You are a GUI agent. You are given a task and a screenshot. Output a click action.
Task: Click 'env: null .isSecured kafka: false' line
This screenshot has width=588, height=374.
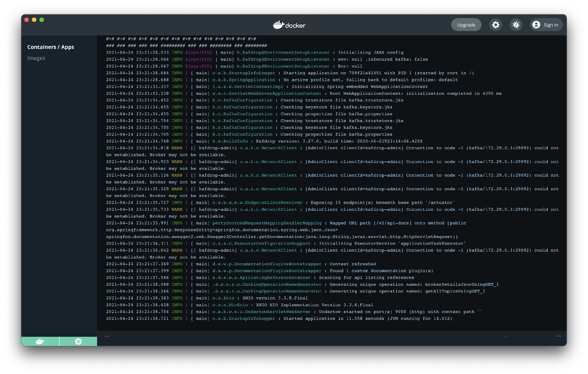(x=267, y=59)
